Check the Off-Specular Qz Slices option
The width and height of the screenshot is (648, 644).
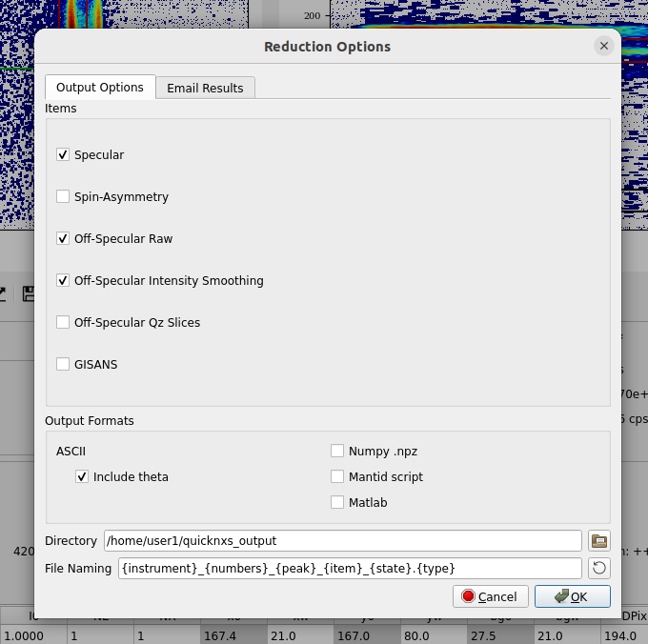point(63,322)
